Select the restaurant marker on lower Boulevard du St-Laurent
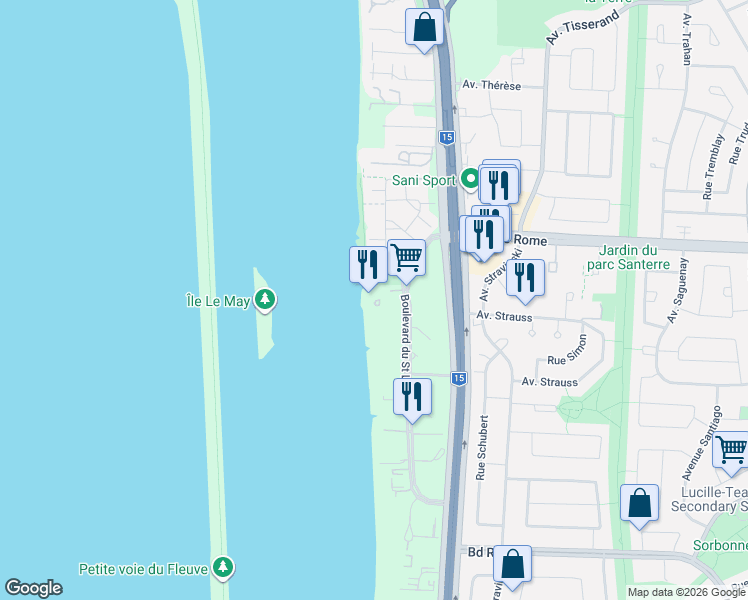The height and width of the screenshot is (600, 748). tap(412, 400)
